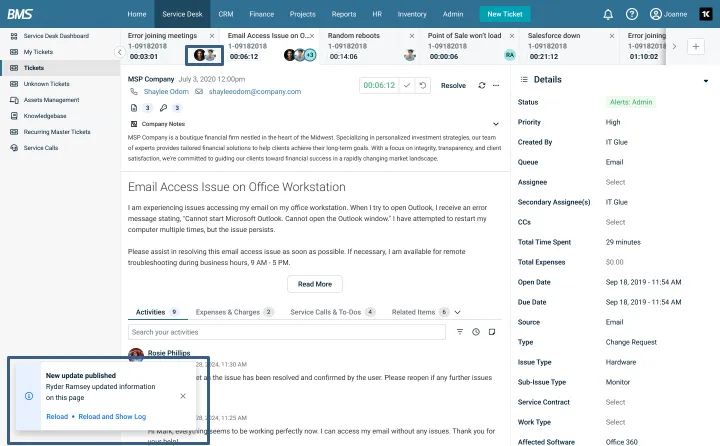Reset the ticket timer
Image resolution: width=720 pixels, height=446 pixels.
click(423, 86)
